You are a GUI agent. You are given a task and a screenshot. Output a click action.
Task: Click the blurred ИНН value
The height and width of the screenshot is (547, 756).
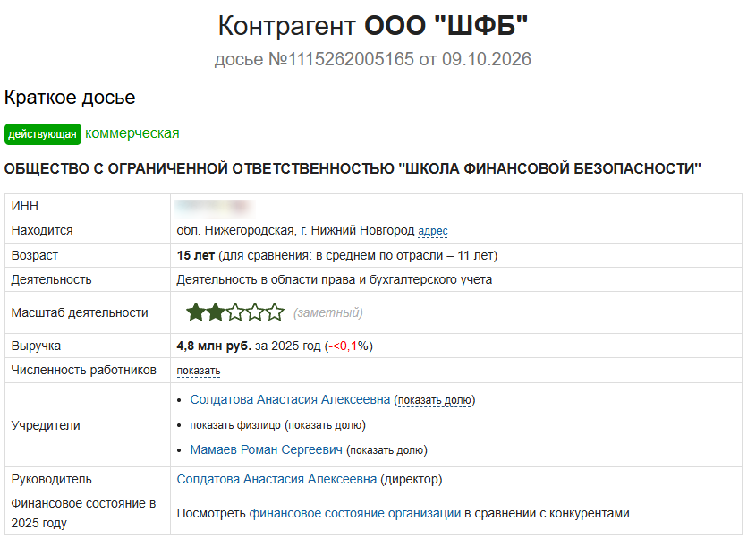215,207
